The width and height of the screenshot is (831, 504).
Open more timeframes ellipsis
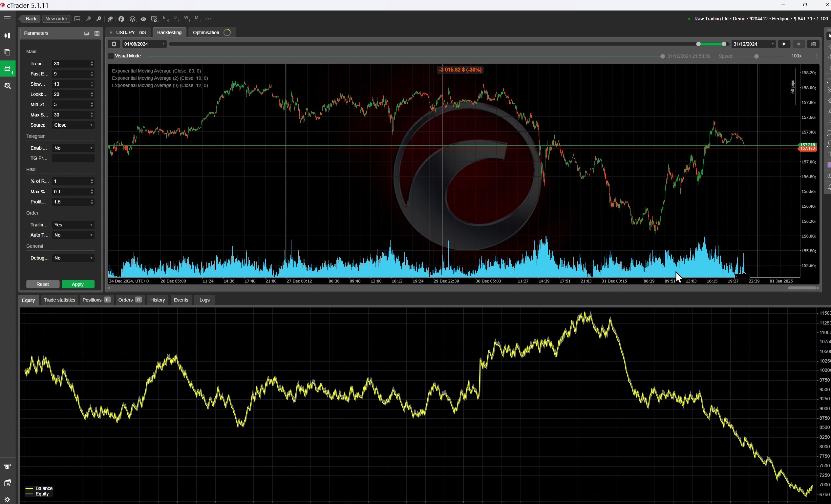coord(208,19)
